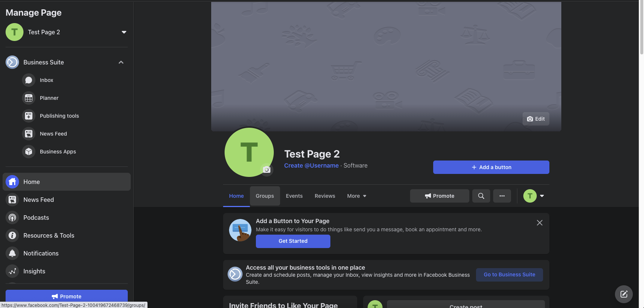Collapse the Business Suite section
Viewport: 644px width, 308px height.
pyautogui.click(x=121, y=62)
